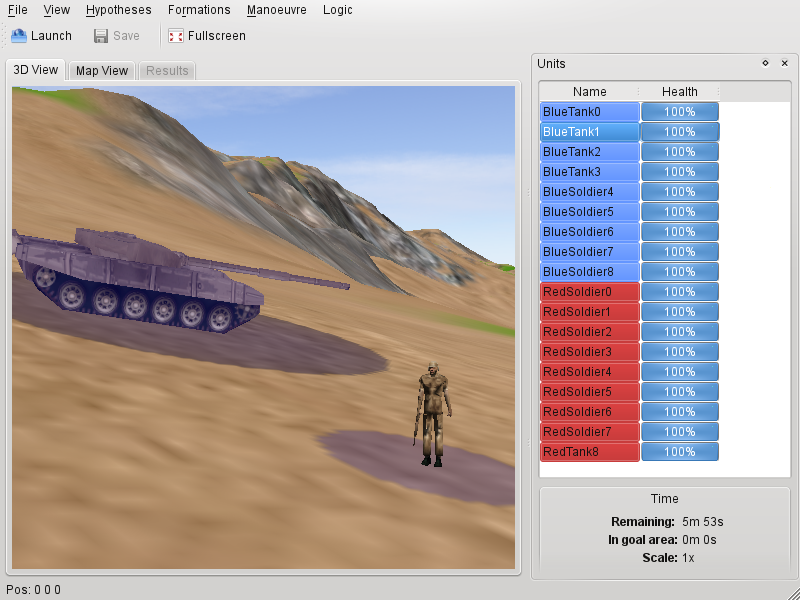Select RedSoldier5 row
The width and height of the screenshot is (800, 600).
[x=589, y=392]
